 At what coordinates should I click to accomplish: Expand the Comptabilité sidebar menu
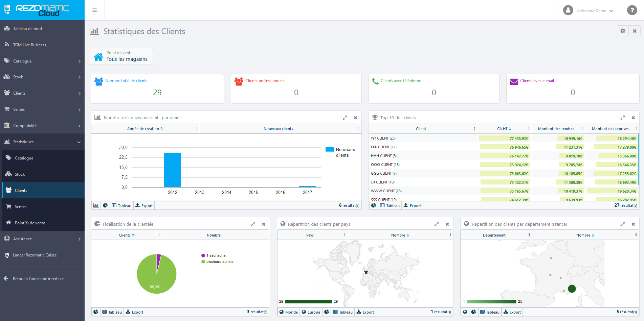coord(42,126)
